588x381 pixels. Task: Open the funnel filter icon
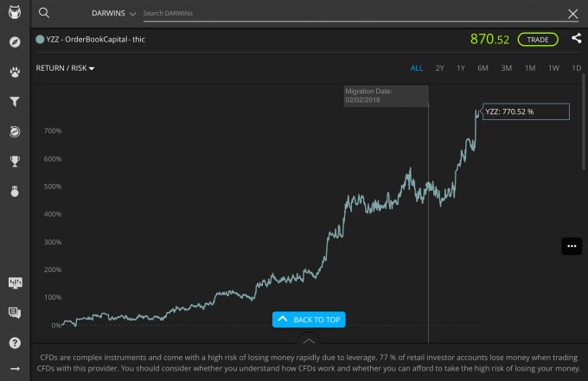[15, 102]
